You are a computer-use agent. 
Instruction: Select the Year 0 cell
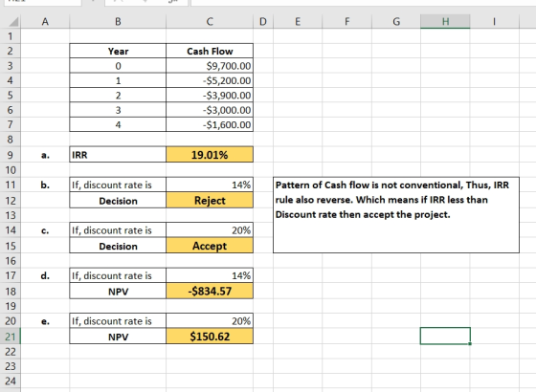pyautogui.click(x=118, y=66)
